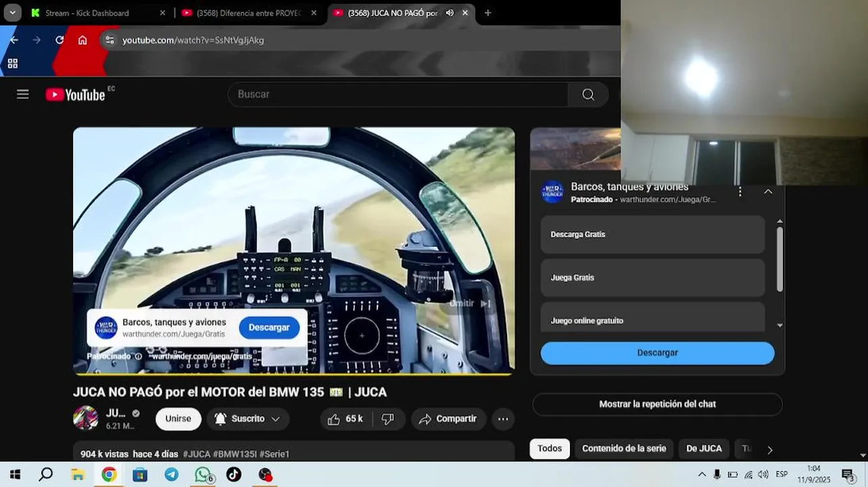Click the yellow ad progress bar
Screen dimensions: 868x487
[293, 373]
